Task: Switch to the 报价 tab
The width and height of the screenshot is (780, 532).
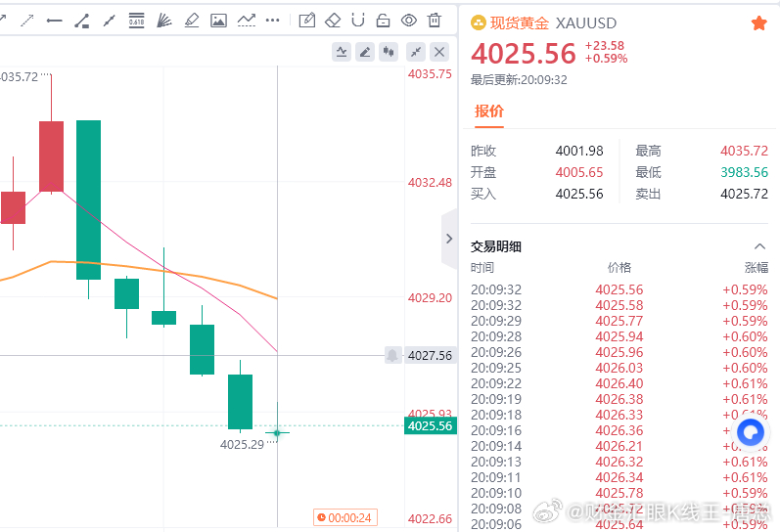Action: pos(489,111)
